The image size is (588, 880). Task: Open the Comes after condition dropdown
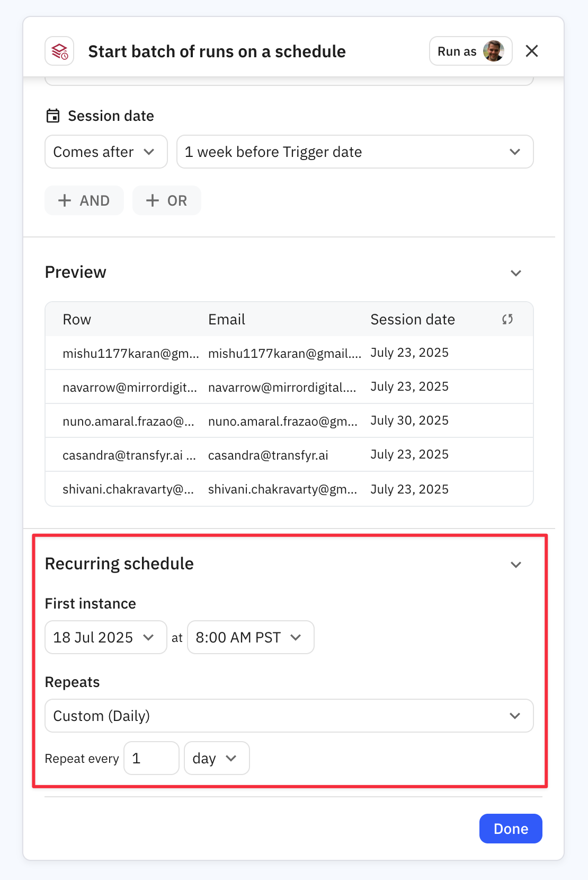tap(106, 152)
